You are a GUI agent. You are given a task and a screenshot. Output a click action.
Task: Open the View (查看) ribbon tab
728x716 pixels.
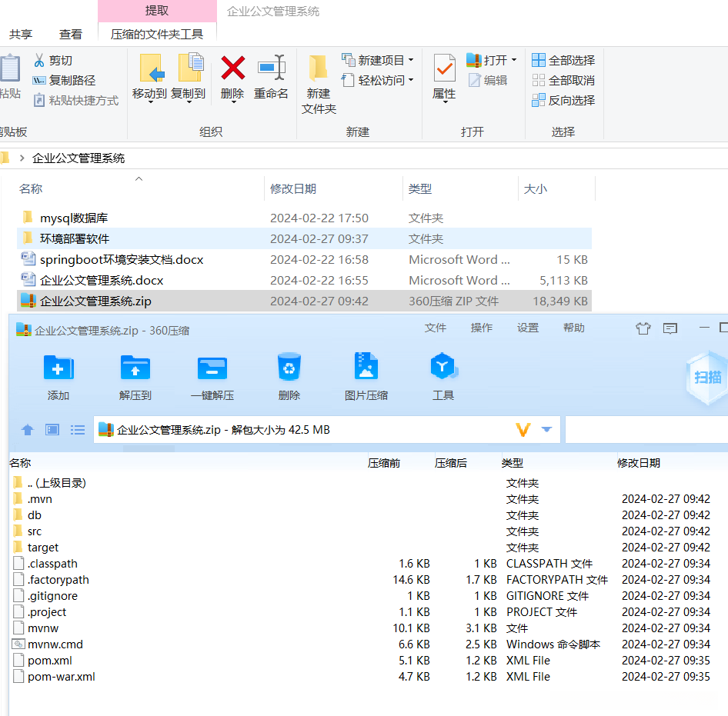(x=71, y=35)
